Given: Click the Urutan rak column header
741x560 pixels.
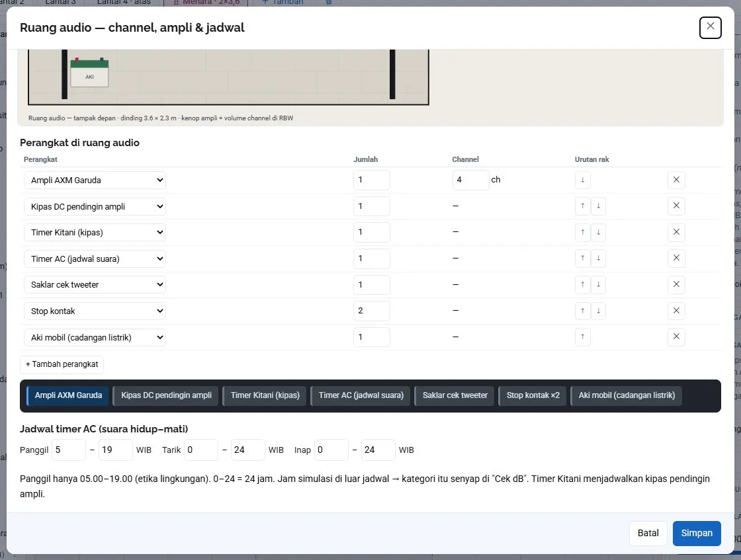Looking at the screenshot, I should (x=591, y=159).
